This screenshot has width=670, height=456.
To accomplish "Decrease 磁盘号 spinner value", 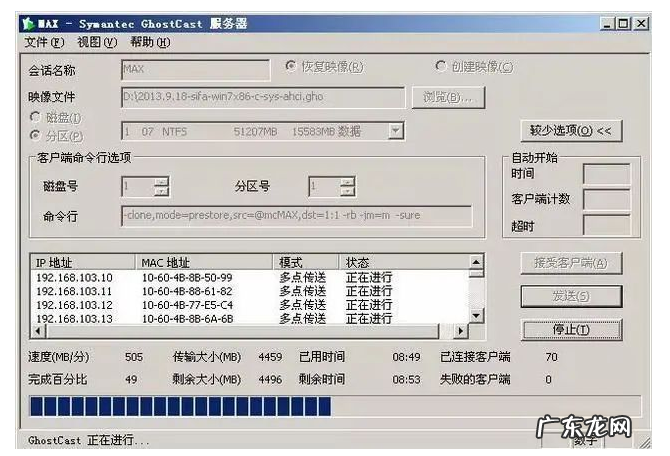I will [161, 191].
